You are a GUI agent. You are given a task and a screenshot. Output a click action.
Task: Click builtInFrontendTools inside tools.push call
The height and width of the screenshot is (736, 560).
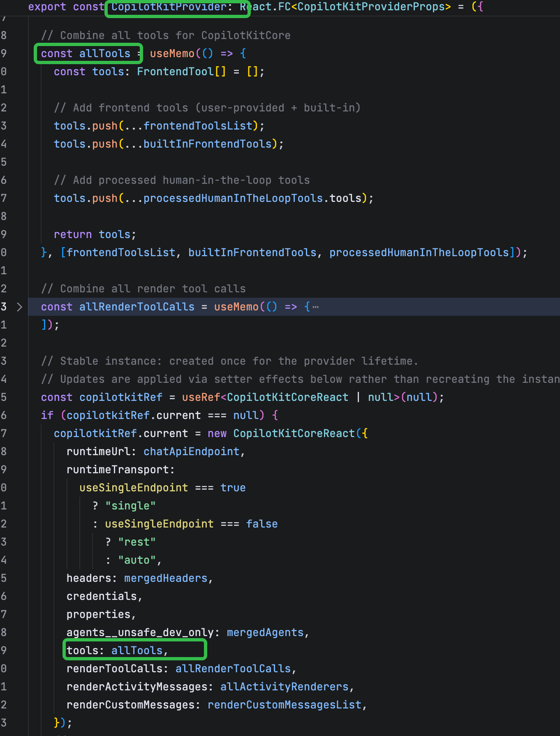[208, 144]
